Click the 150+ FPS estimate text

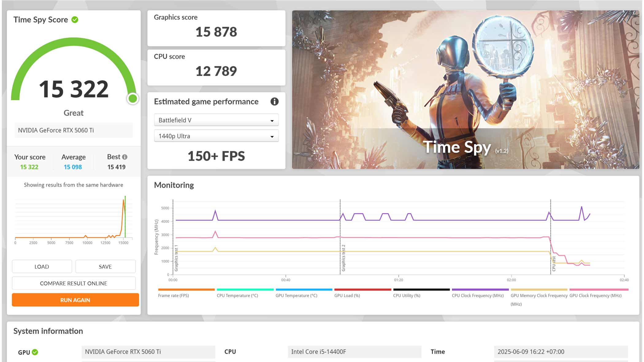click(216, 156)
